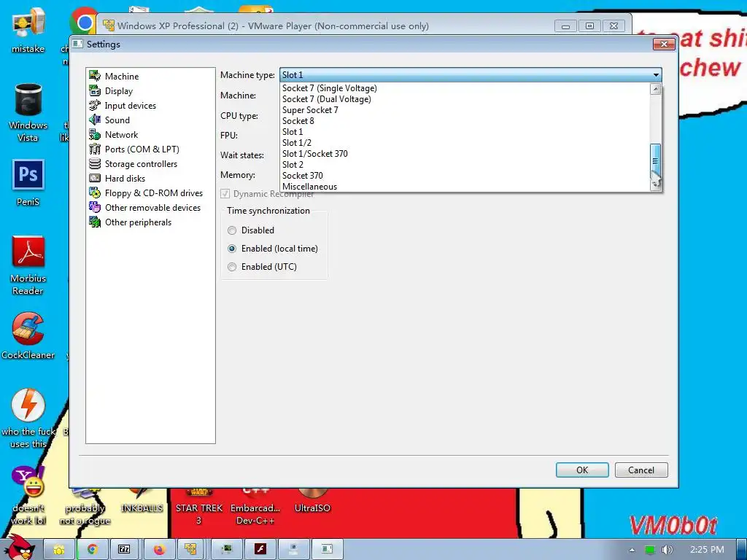Select the Input devices category icon
Image resolution: width=747 pixels, height=560 pixels.
pos(95,105)
